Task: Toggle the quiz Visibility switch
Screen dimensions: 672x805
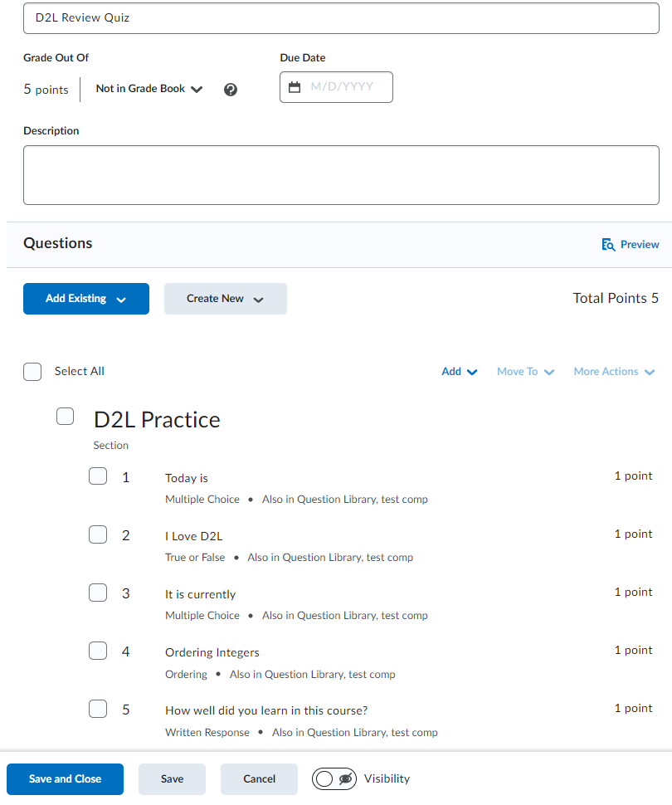Action: [x=334, y=778]
